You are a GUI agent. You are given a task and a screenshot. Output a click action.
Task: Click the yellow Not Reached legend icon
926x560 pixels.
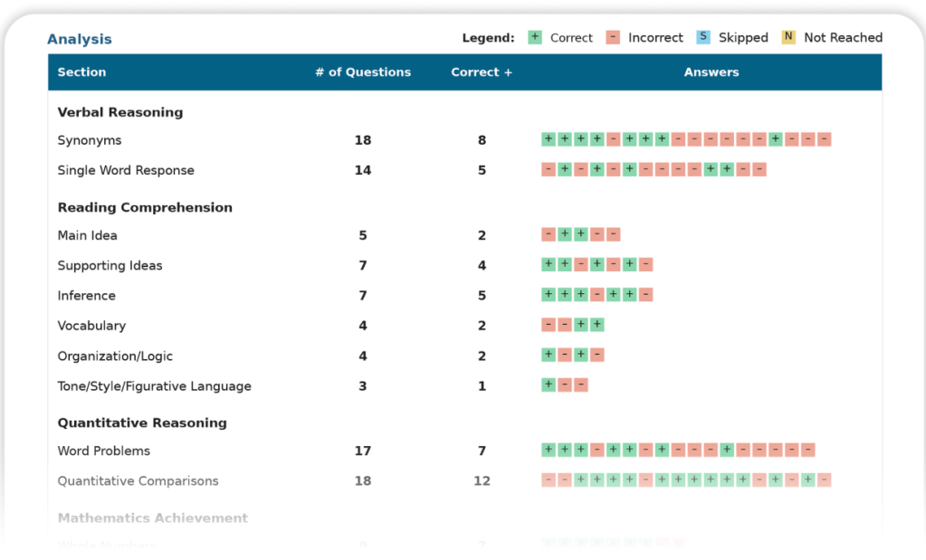788,37
